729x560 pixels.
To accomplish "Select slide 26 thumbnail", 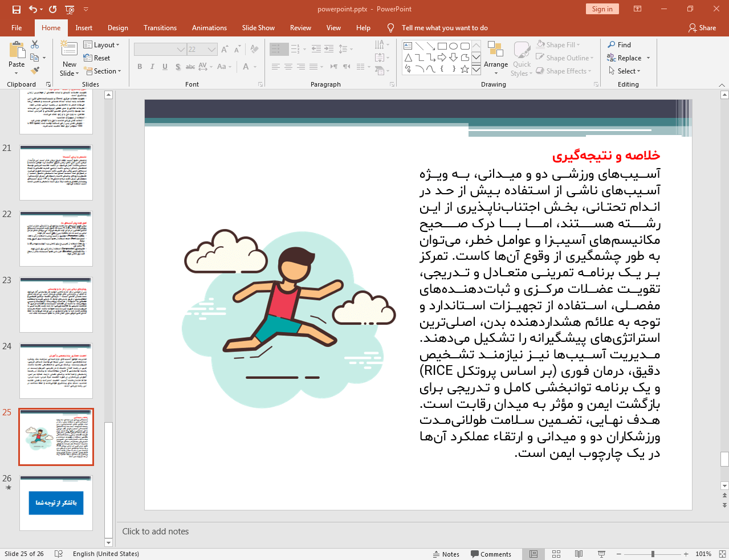I will tap(56, 503).
